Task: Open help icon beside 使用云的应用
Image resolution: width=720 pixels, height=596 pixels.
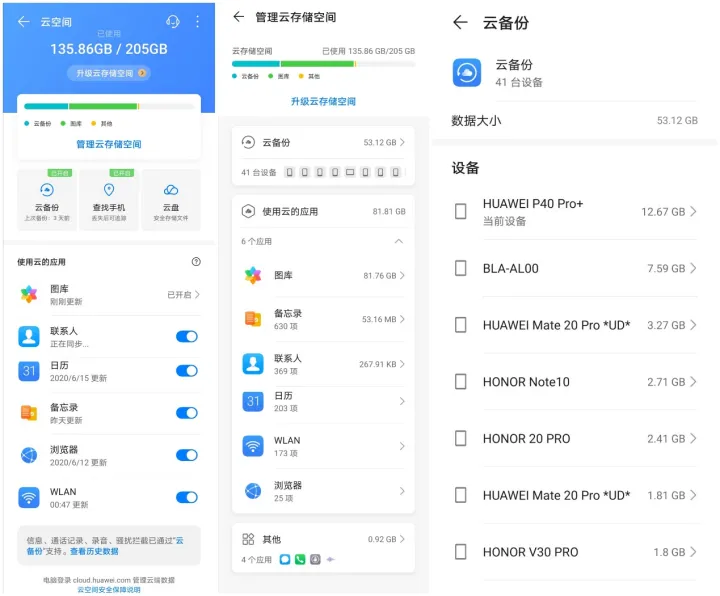Action: click(196, 262)
